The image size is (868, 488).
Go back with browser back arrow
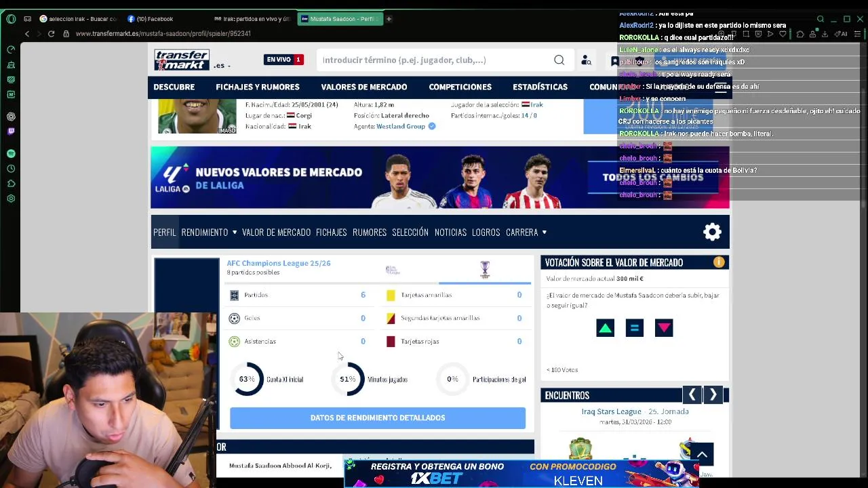(x=27, y=34)
